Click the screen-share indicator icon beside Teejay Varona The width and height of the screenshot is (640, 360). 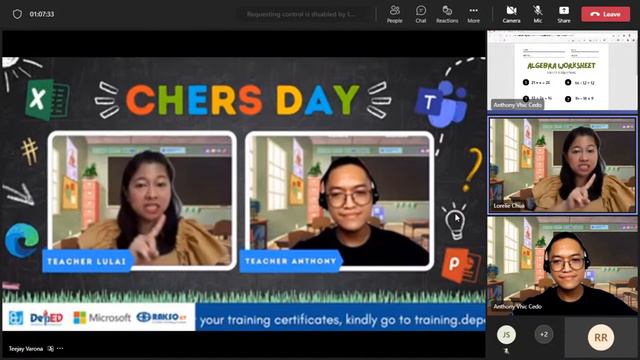click(51, 349)
